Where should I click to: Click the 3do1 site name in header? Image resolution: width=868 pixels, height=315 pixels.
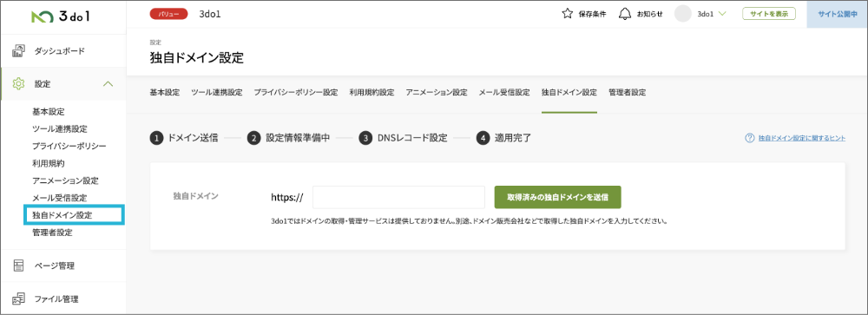[210, 15]
